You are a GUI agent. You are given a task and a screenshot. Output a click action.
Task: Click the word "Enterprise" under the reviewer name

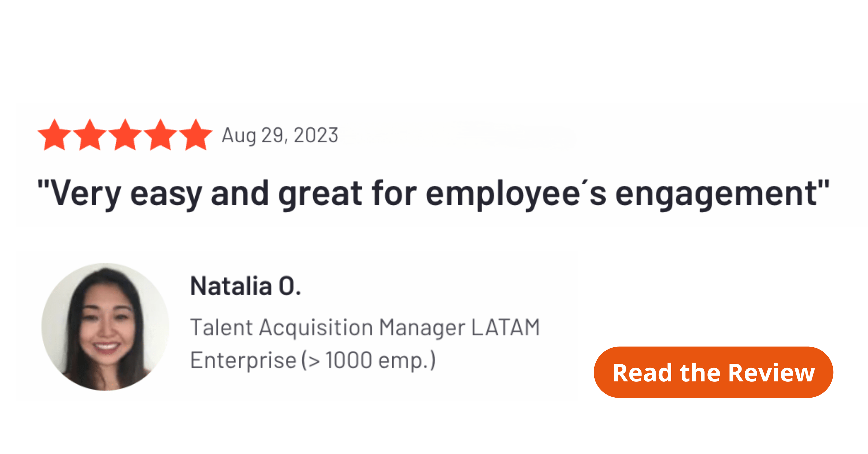[243, 360]
